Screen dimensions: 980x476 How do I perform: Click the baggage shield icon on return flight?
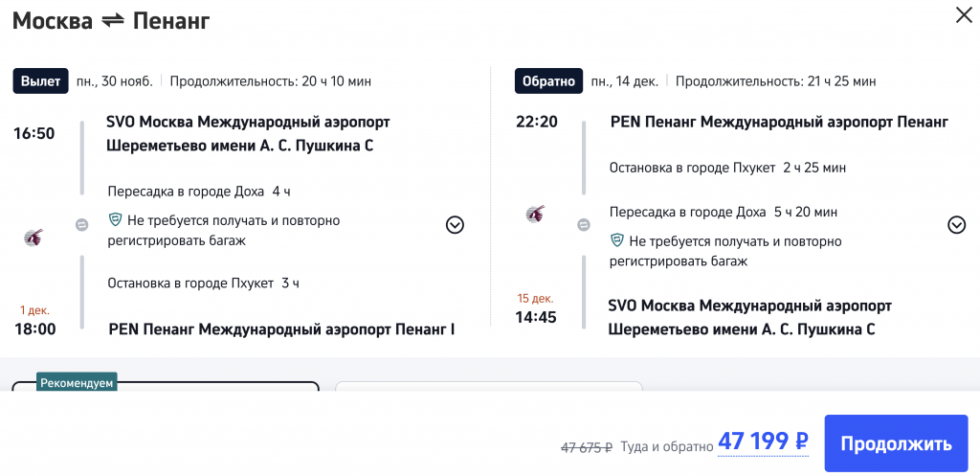[617, 240]
